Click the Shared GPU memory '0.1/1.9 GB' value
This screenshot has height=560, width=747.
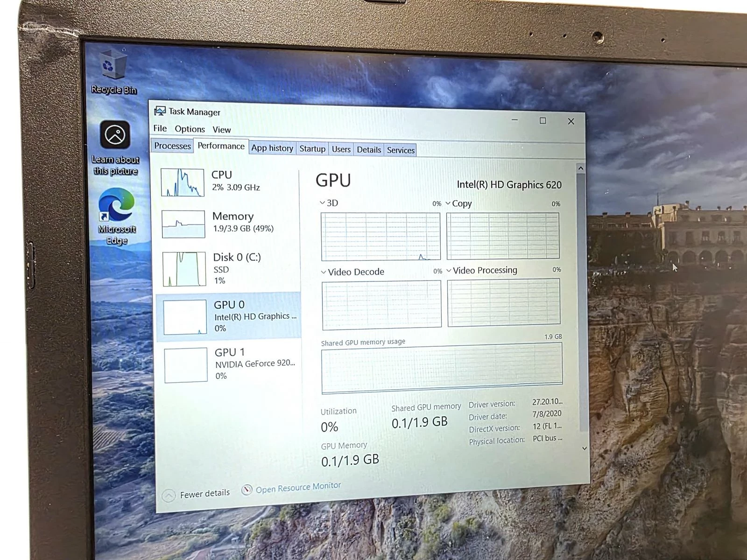419,422
